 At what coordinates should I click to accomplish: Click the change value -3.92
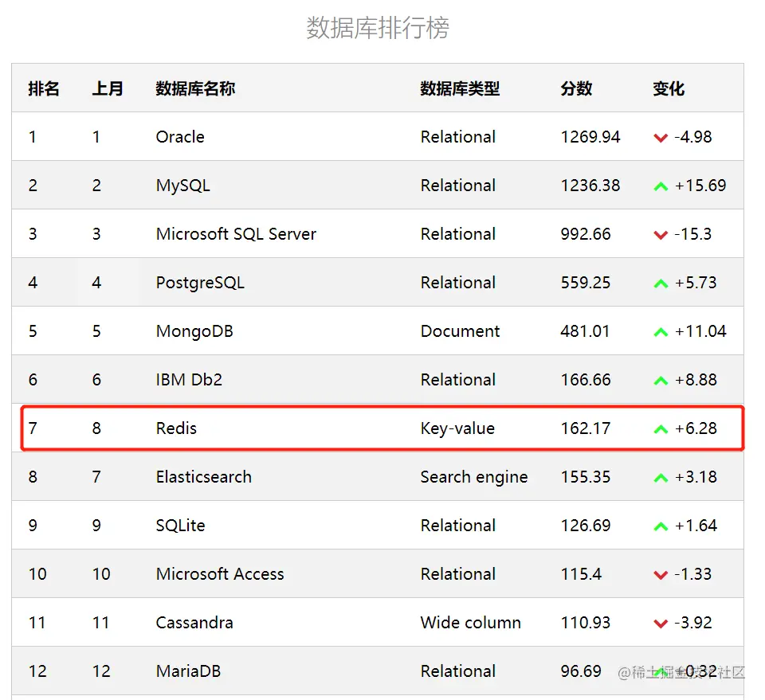click(692, 623)
